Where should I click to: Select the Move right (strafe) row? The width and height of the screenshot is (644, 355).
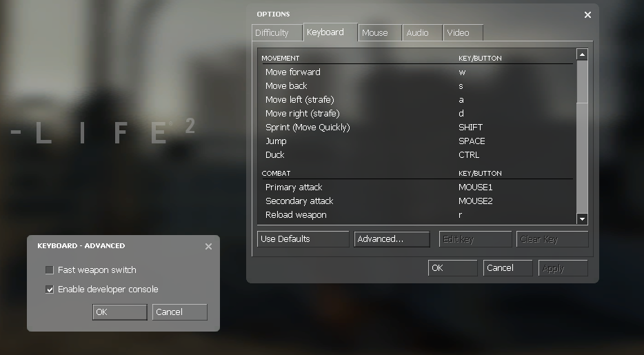(417, 114)
